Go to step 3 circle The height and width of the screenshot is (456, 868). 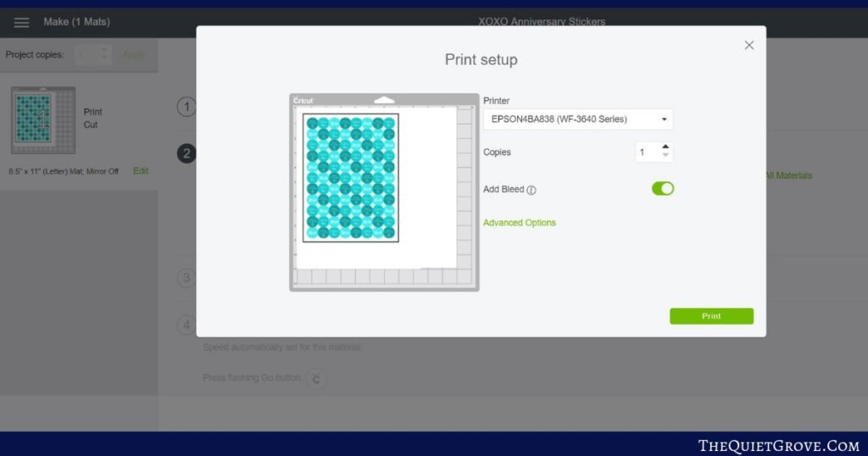[x=186, y=278]
